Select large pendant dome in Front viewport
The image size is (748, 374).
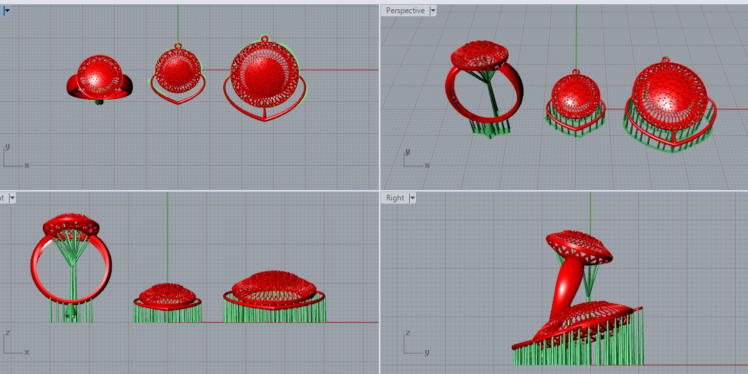tap(273, 287)
